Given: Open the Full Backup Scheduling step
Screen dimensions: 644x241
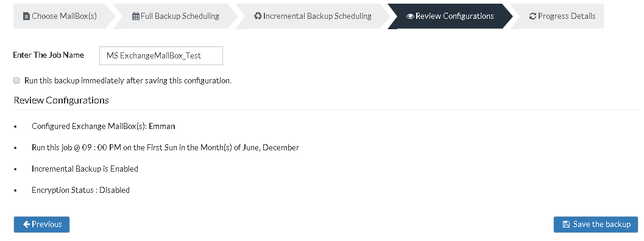Looking at the screenshot, I should coord(175,16).
